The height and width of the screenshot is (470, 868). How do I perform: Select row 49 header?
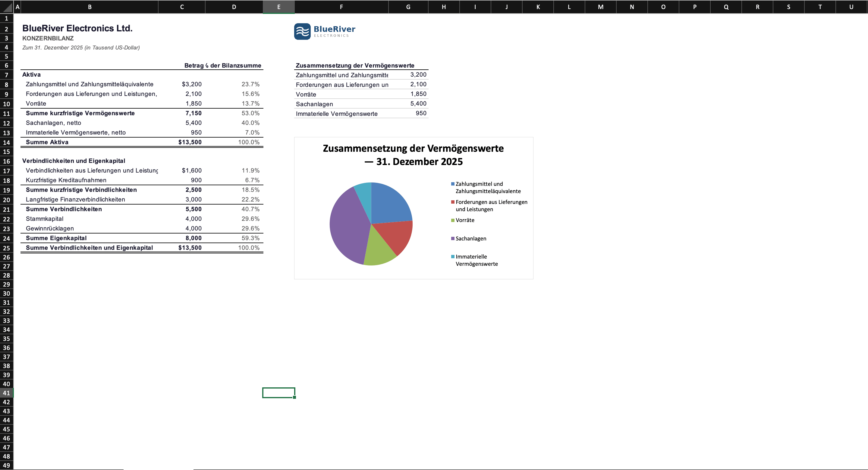coord(6,465)
